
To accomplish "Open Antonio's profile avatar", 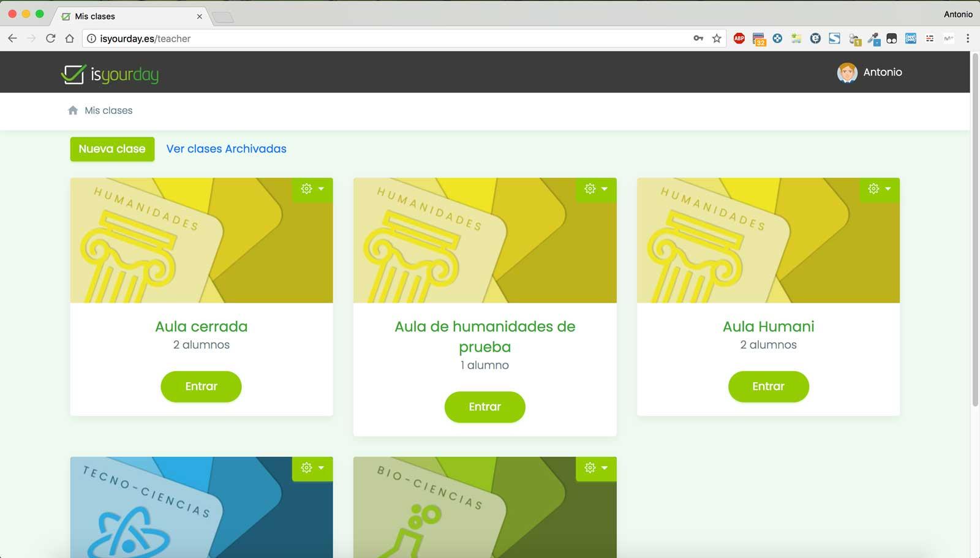I will pos(847,72).
